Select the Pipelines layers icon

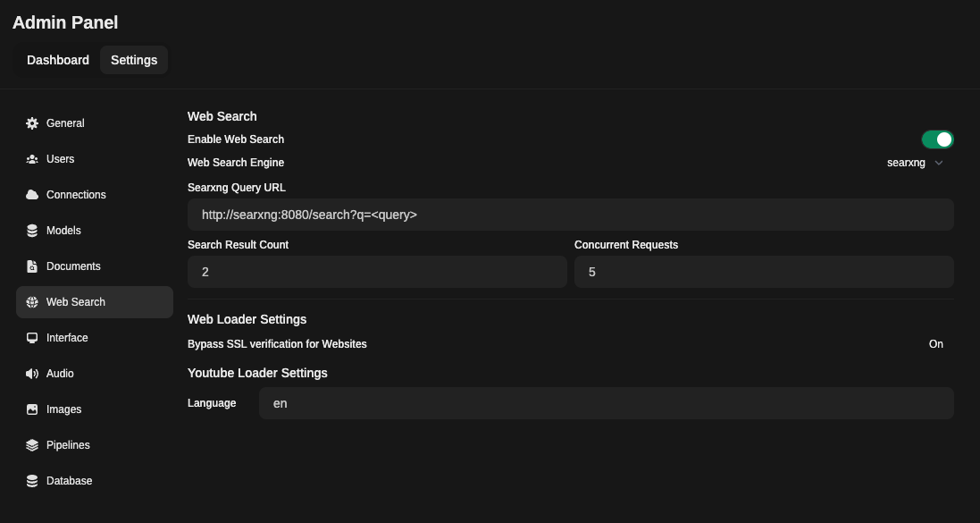32,444
